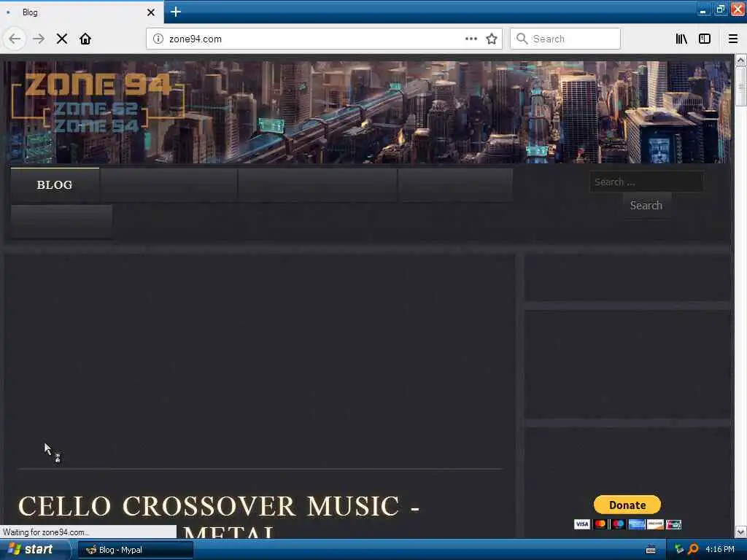Screen dimensions: 747x560
Task: Click the browser search magnifier icon
Action: click(522, 39)
